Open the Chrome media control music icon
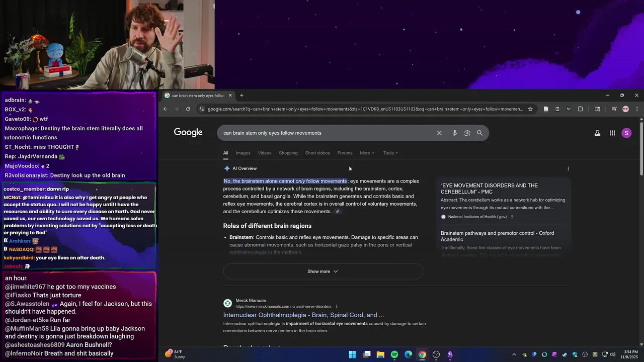644x362 pixels. pos(614,109)
